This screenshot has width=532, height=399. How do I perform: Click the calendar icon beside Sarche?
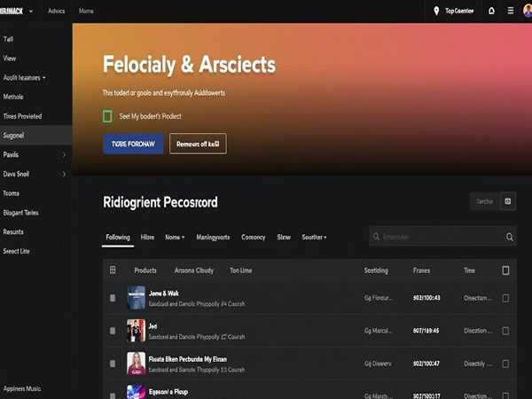tap(508, 201)
